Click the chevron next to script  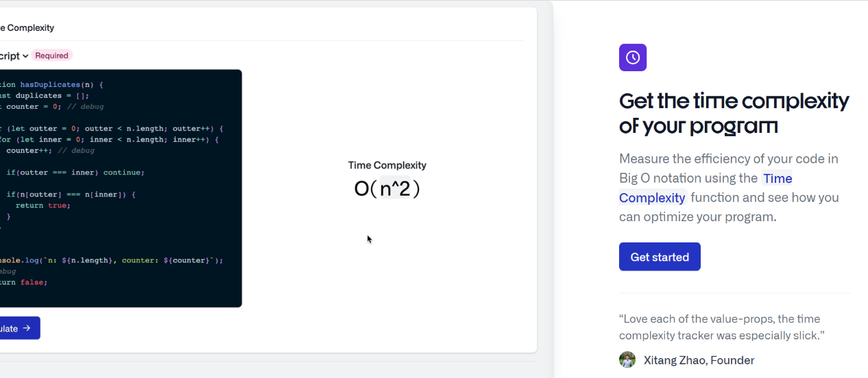[x=25, y=56]
